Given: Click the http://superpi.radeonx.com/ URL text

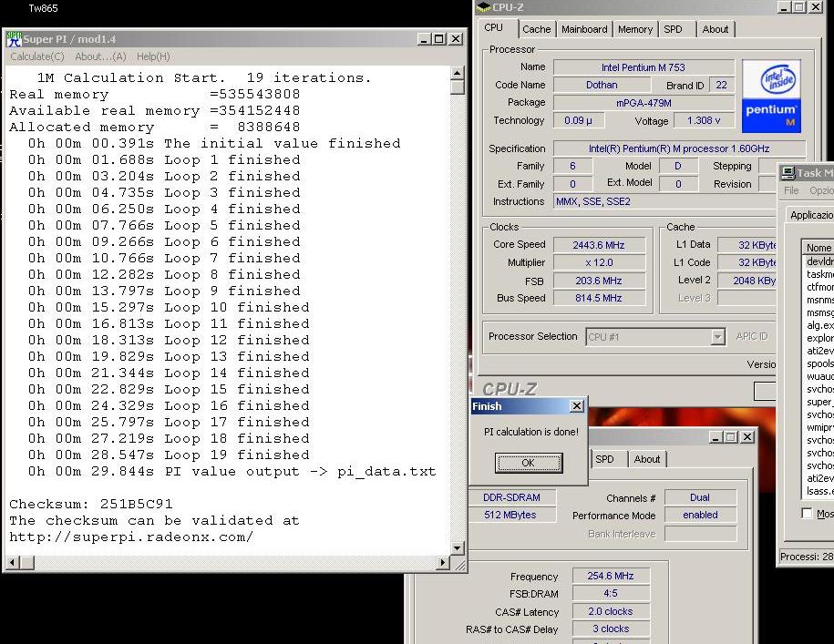Looking at the screenshot, I should coord(131,537).
